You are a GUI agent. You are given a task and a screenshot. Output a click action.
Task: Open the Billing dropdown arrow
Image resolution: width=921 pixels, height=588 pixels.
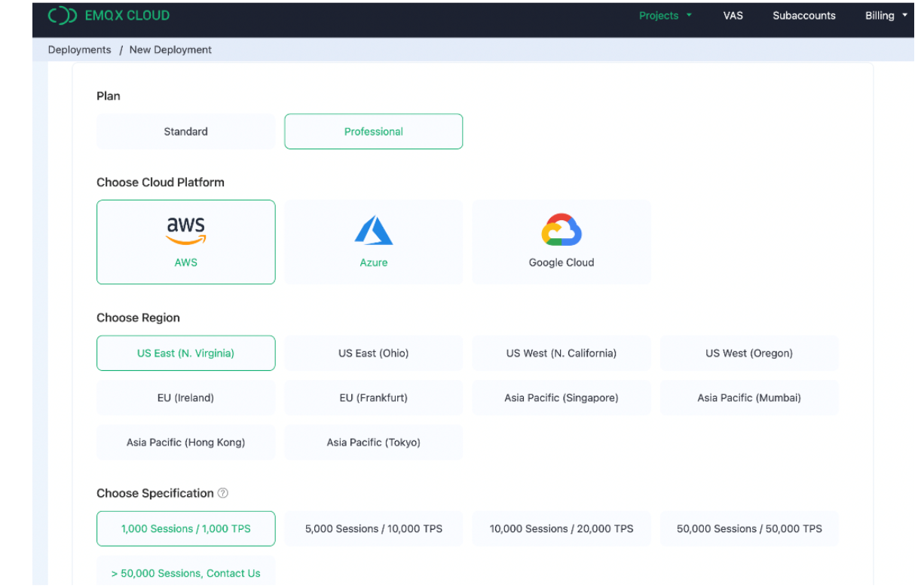pos(904,15)
